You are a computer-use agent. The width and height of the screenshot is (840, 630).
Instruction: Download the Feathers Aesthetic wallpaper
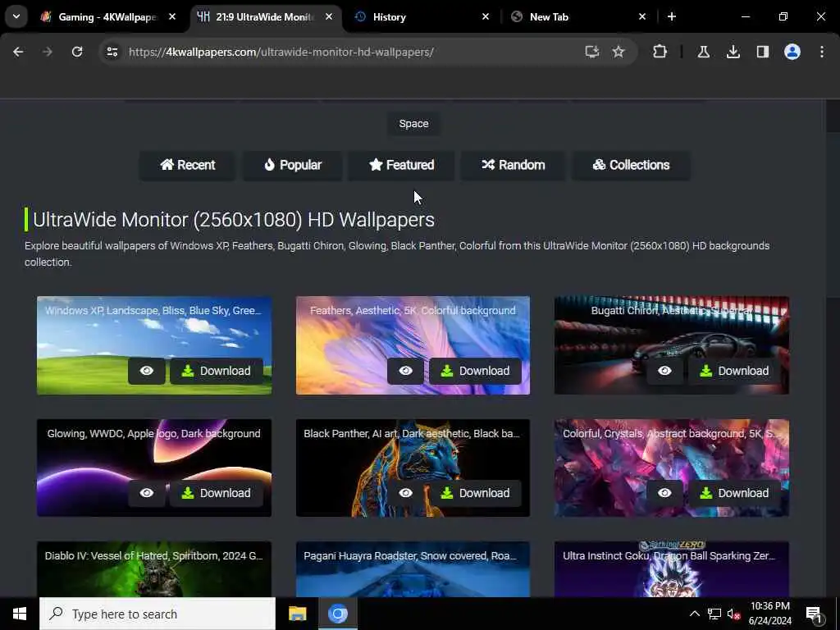475,371
